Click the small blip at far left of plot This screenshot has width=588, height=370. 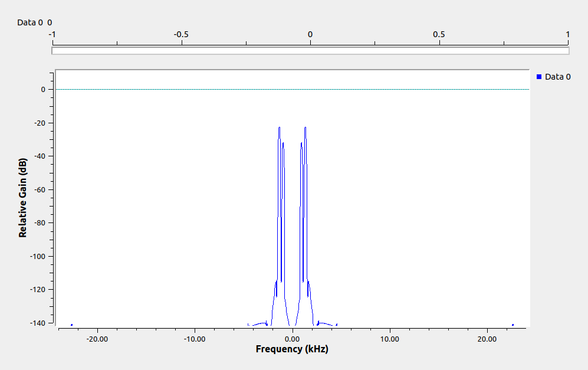coord(71,325)
